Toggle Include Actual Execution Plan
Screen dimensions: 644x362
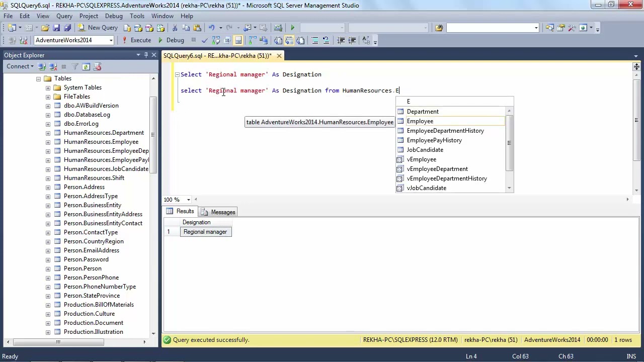point(253,40)
